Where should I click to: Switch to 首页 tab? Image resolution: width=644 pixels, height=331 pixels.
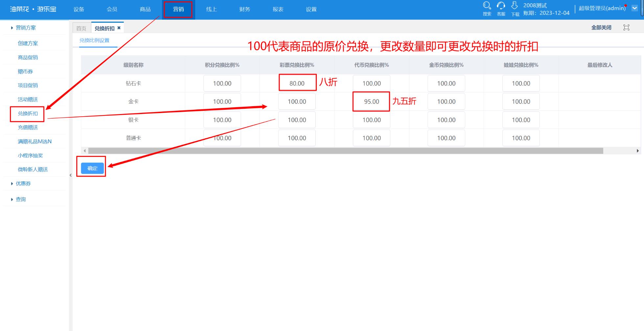tap(81, 28)
